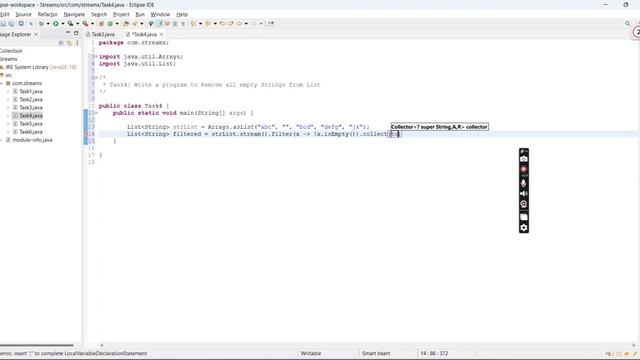Close the Task4.java editor tab
This screenshot has height=360, width=640.
tap(162, 34)
